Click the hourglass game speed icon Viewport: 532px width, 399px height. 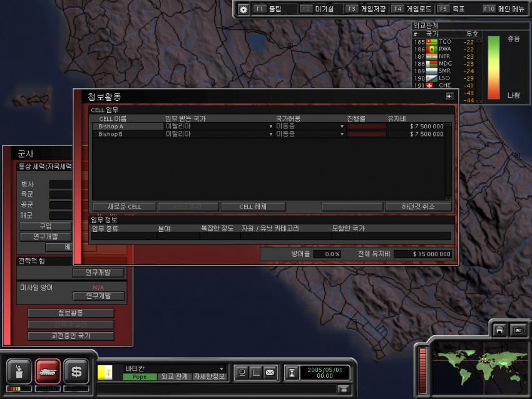pyautogui.click(x=291, y=373)
